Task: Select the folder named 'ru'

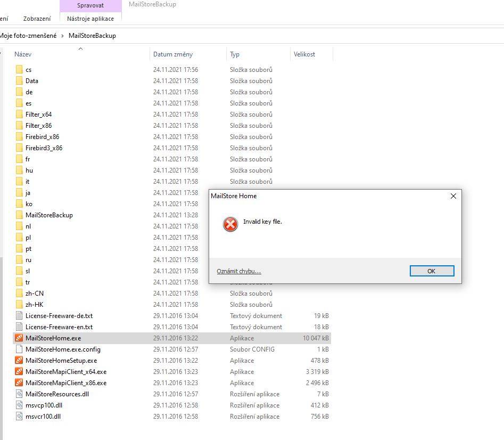Action: (29, 260)
